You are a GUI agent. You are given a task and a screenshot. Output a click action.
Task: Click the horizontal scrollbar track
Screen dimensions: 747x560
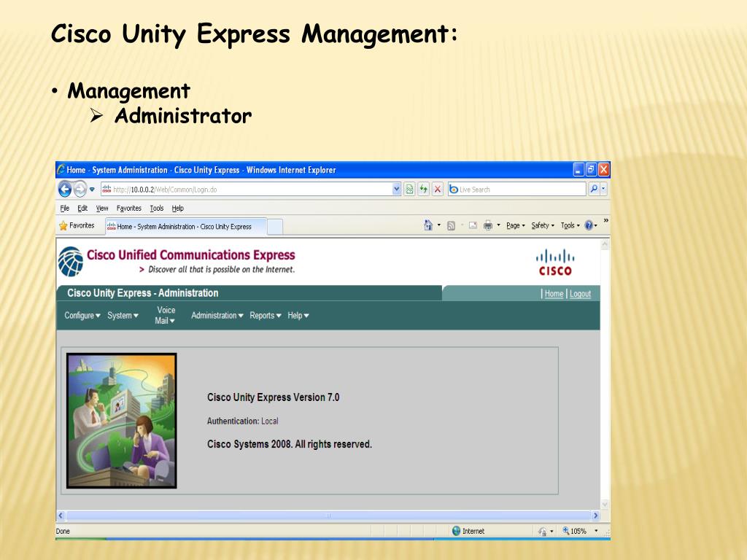tap(328, 516)
